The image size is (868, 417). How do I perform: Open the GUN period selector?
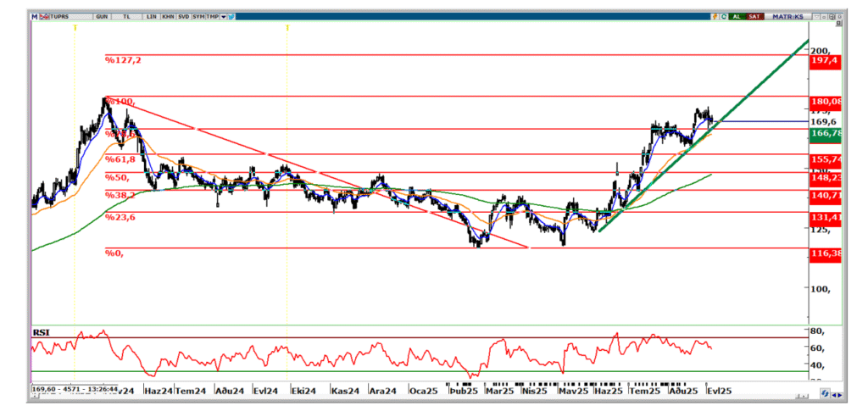pyautogui.click(x=102, y=16)
